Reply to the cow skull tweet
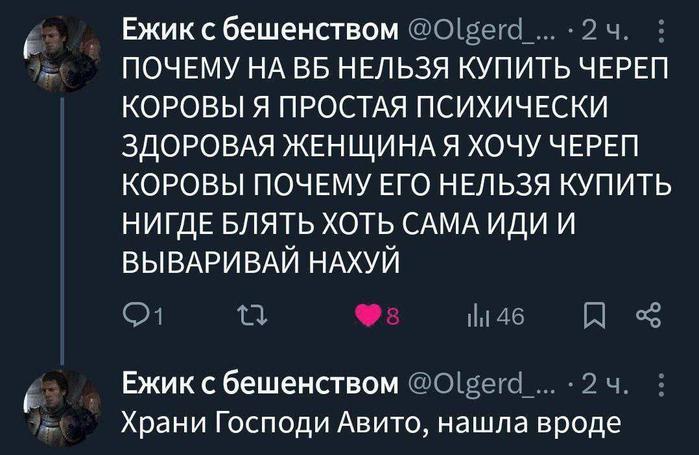Image resolution: width=699 pixels, height=455 pixels. [129, 320]
